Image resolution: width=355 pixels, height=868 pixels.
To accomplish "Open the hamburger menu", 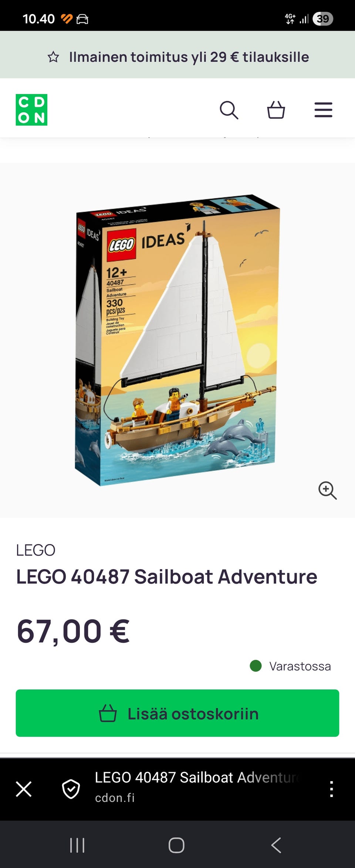I will tap(323, 110).
